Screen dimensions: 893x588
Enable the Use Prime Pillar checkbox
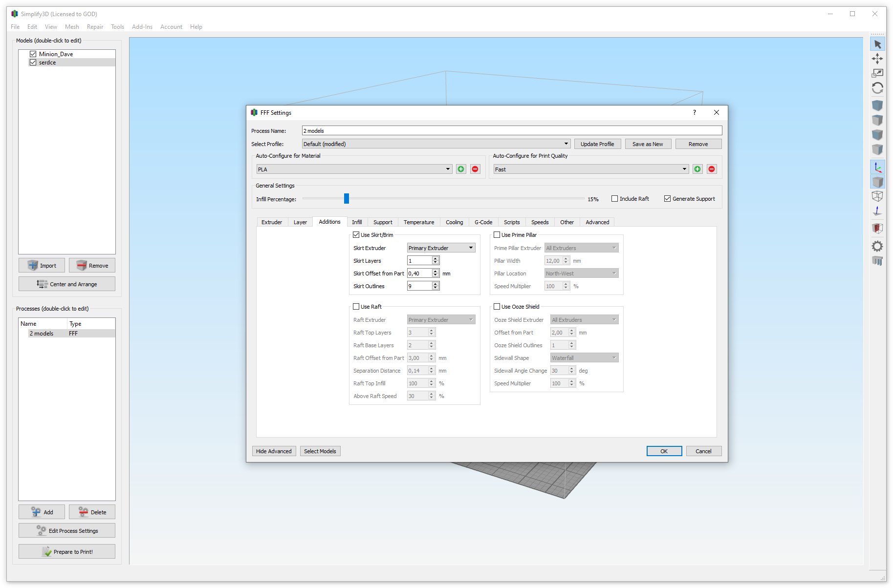tap(497, 235)
